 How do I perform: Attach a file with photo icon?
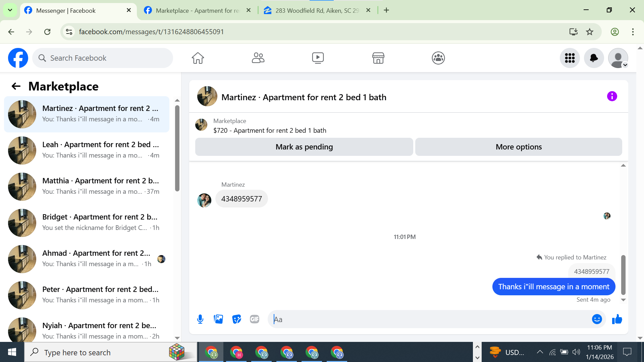tap(218, 319)
